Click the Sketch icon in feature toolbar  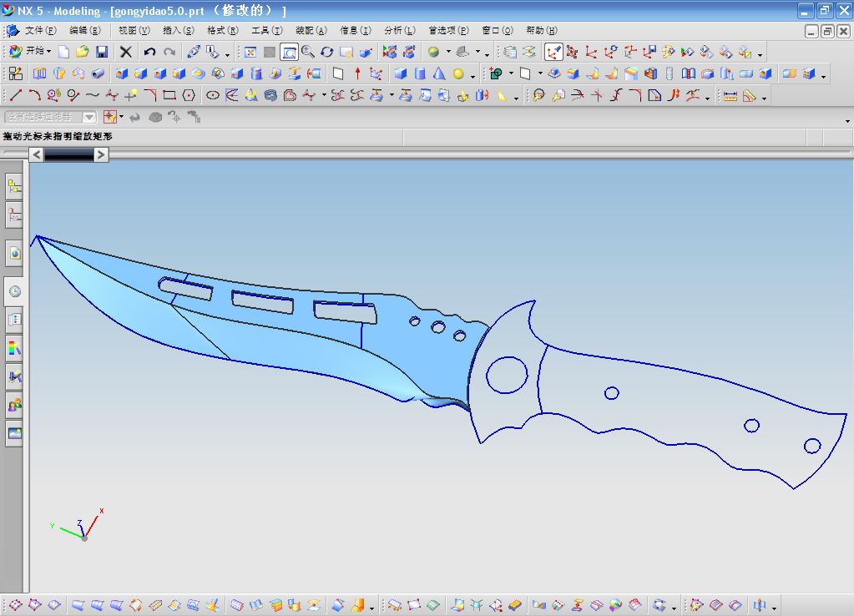(x=16, y=73)
